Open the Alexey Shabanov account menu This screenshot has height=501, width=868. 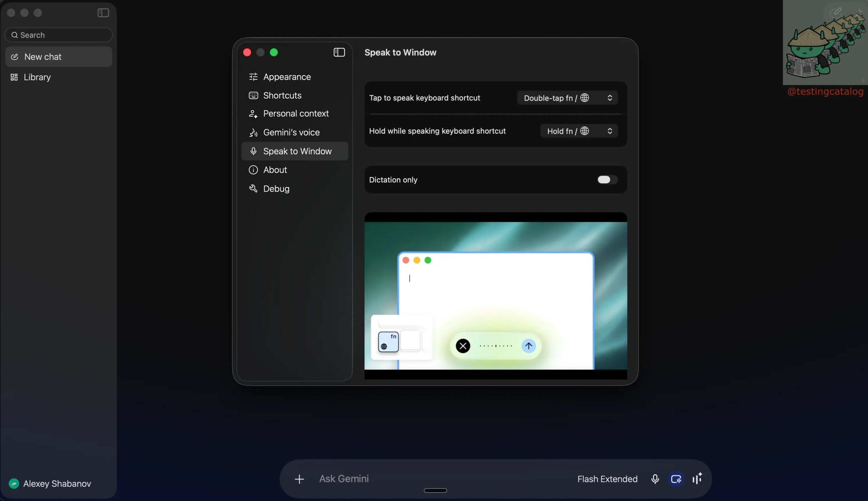50,484
